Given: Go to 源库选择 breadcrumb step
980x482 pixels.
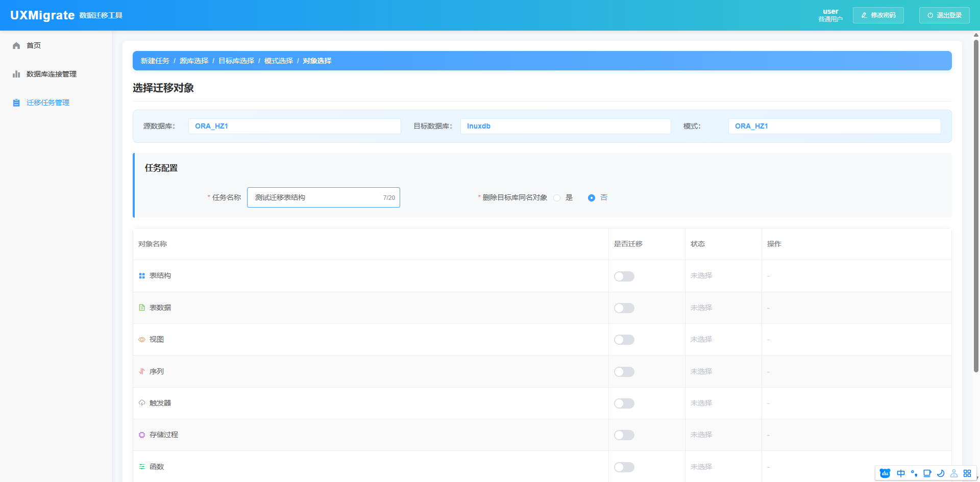Looking at the screenshot, I should coord(194,61).
